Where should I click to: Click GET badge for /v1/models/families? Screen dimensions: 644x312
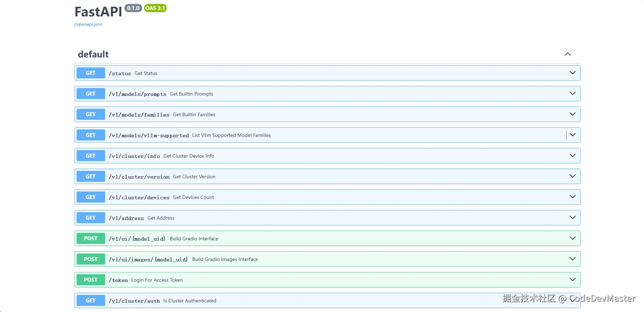click(x=91, y=114)
